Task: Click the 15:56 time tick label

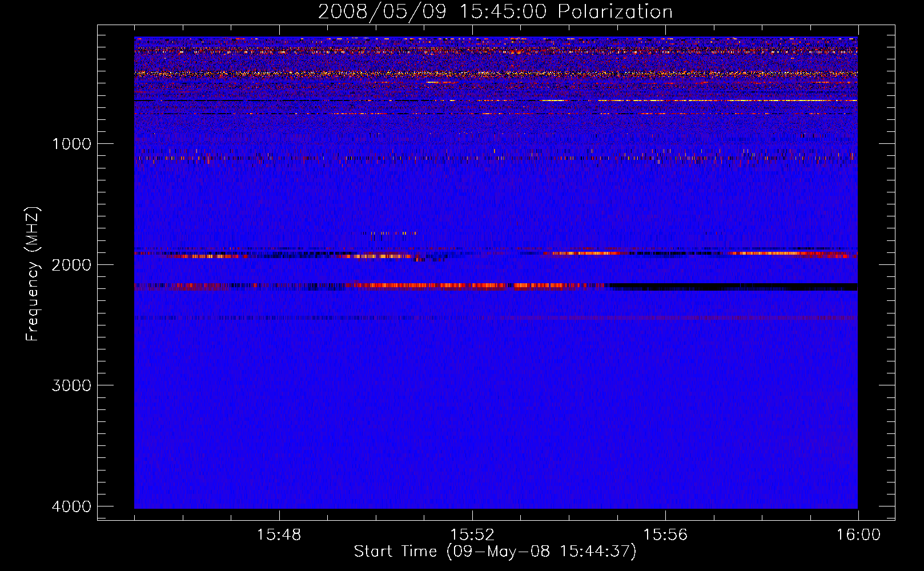Action: 665,535
